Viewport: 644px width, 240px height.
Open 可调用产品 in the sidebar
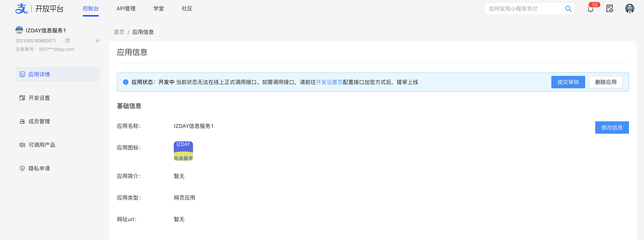[42, 145]
